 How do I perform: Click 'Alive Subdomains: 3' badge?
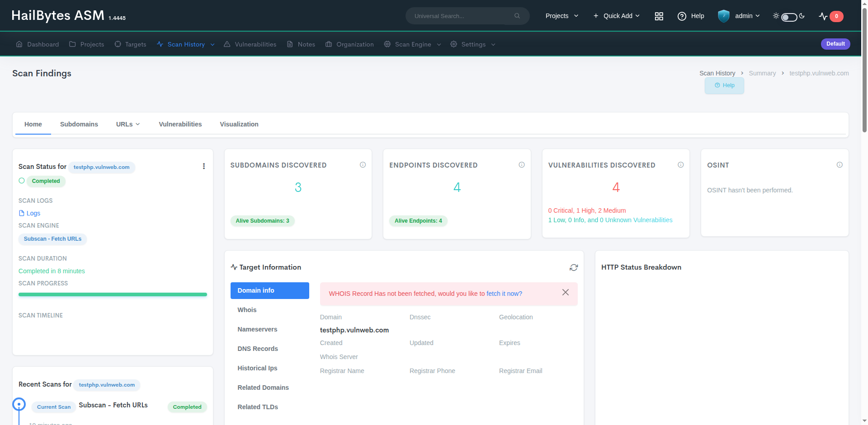(263, 221)
